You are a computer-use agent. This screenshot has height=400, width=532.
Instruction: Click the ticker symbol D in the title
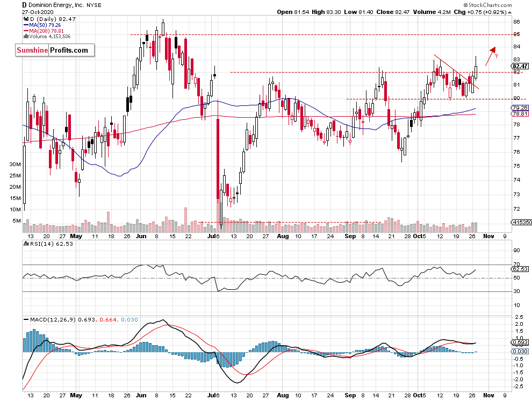[24, 5]
